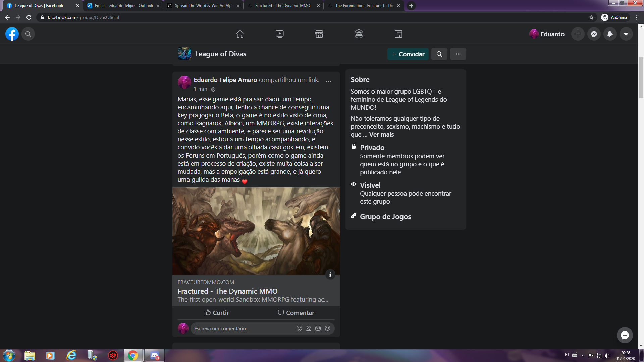Screen dimensions: 644x362
Task: Switch to The Foundation - Fractured tab
Action: coord(364,6)
